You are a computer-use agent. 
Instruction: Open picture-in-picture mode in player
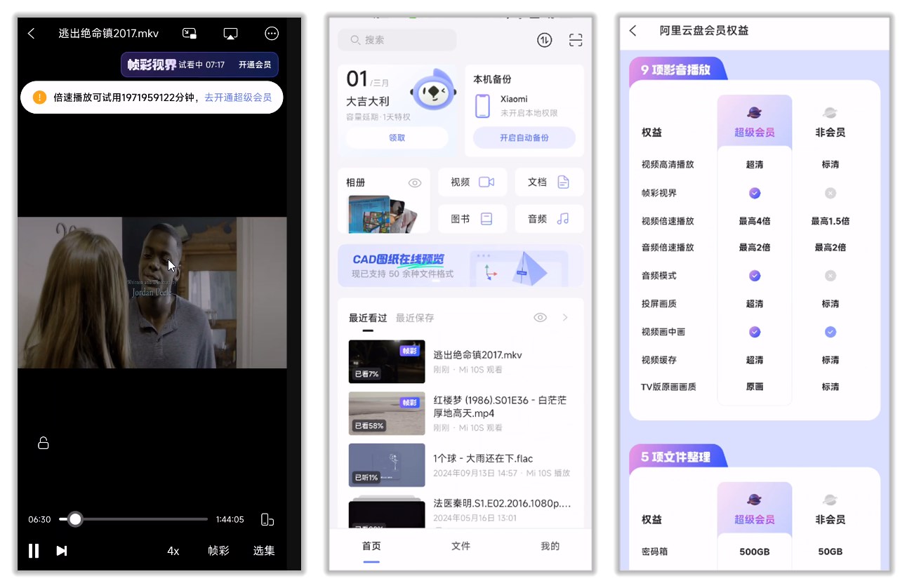pyautogui.click(x=190, y=34)
